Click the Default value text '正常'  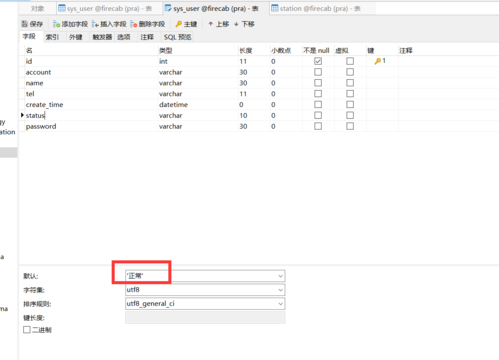pos(135,276)
